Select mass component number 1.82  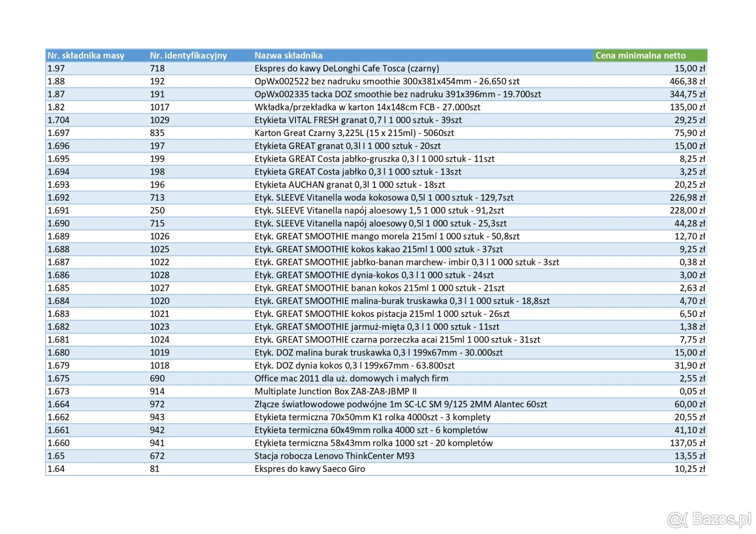[x=56, y=107]
